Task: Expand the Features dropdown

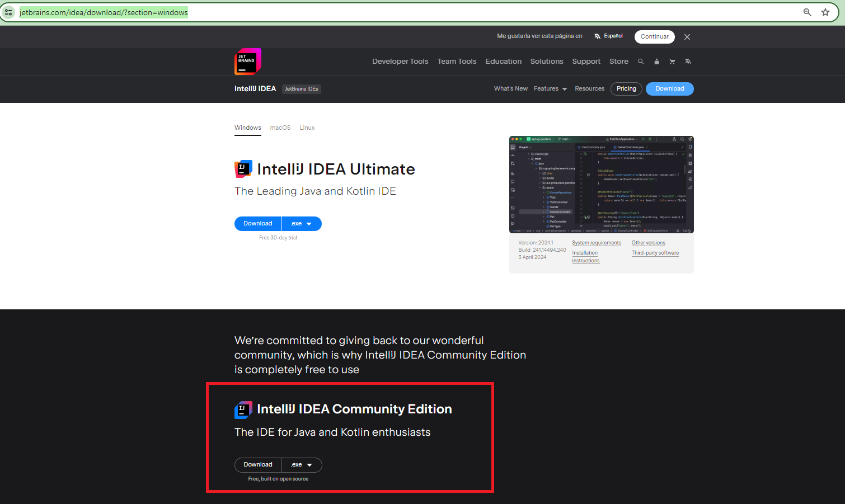Action: point(550,89)
